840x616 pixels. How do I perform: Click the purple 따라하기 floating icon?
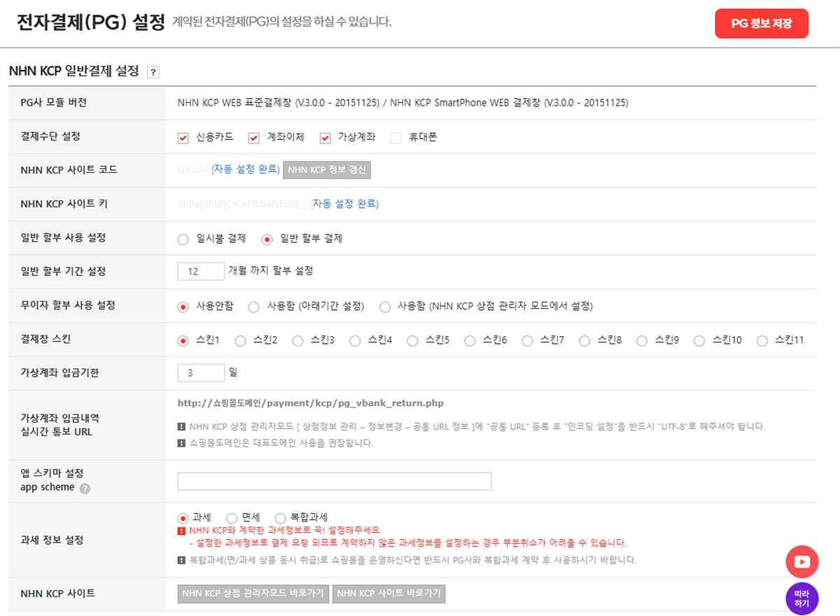(801, 598)
